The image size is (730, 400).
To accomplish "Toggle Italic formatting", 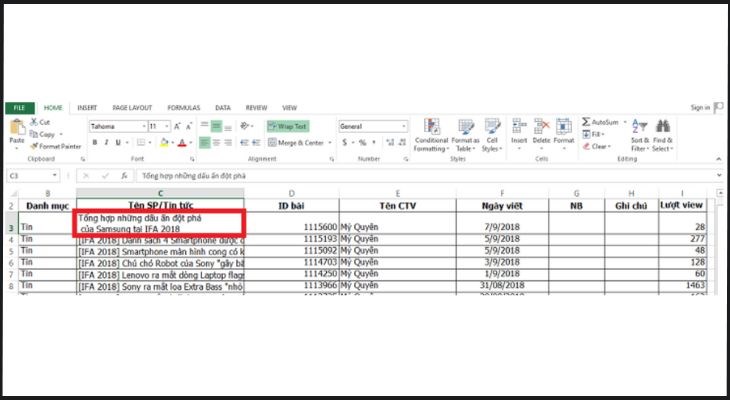I will 104,143.
